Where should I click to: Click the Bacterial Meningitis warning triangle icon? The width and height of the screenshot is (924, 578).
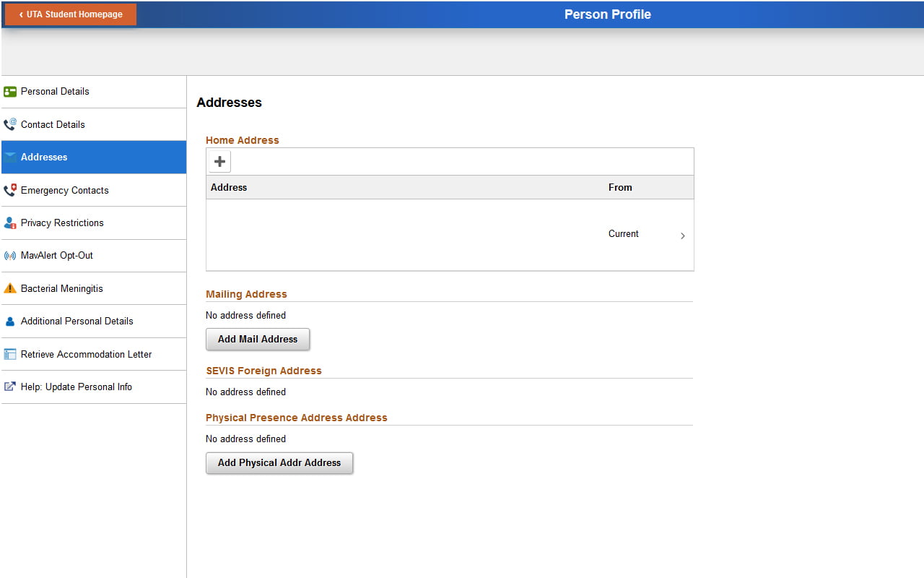(x=10, y=288)
